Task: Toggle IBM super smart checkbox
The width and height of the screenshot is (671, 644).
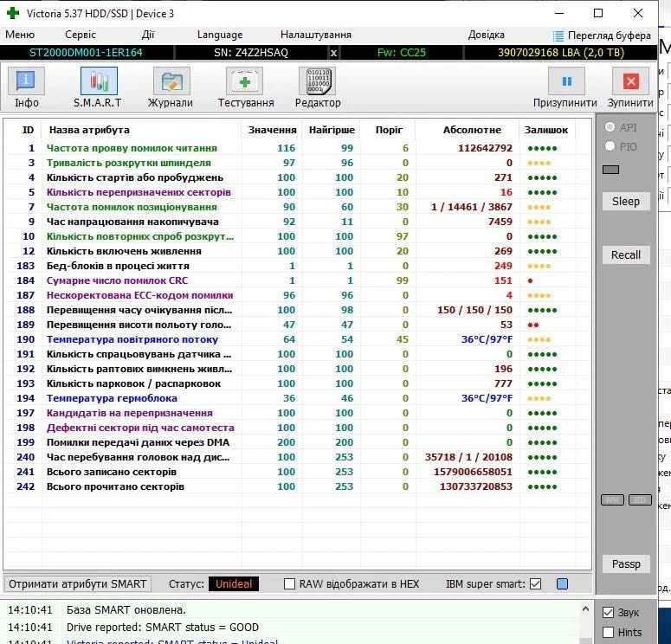Action: pos(535,583)
